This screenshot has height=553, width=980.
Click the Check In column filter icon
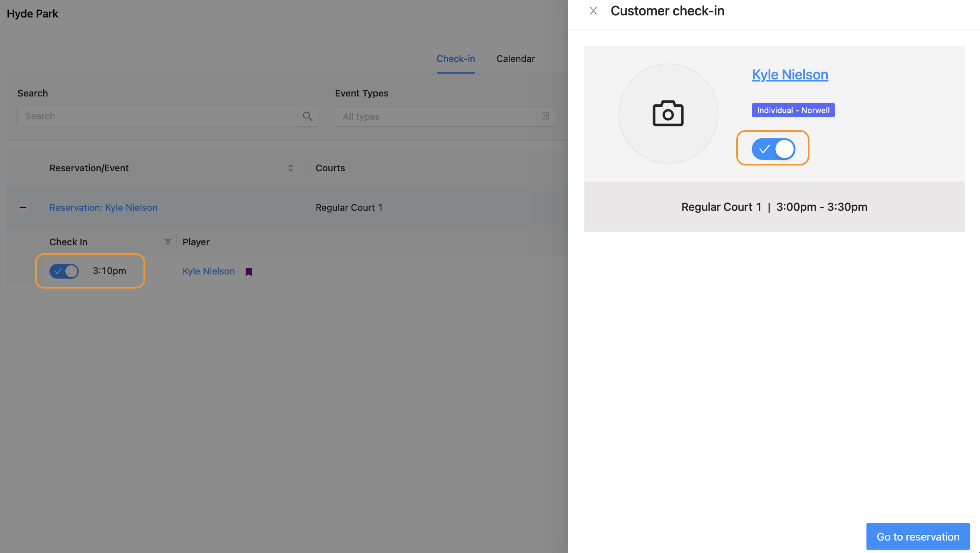(168, 242)
